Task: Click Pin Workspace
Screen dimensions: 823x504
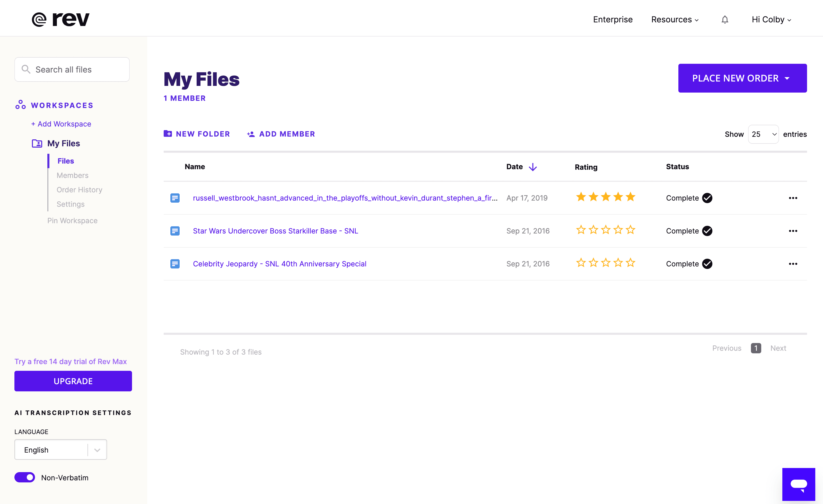Action: click(72, 221)
